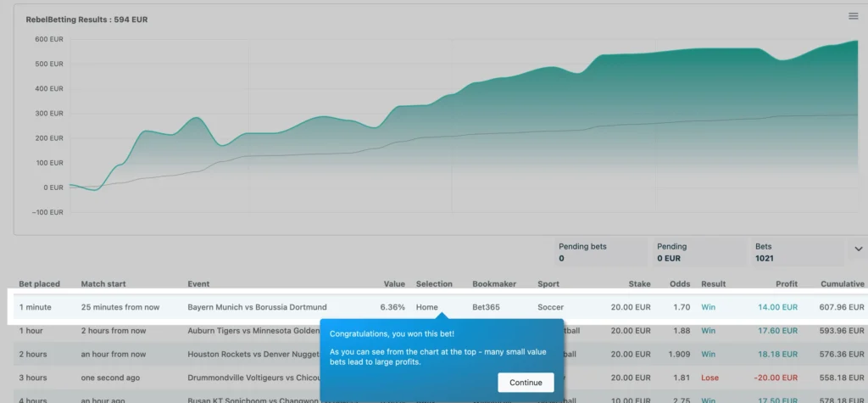
Task: Open the chart hamburger menu icon
Action: [853, 16]
